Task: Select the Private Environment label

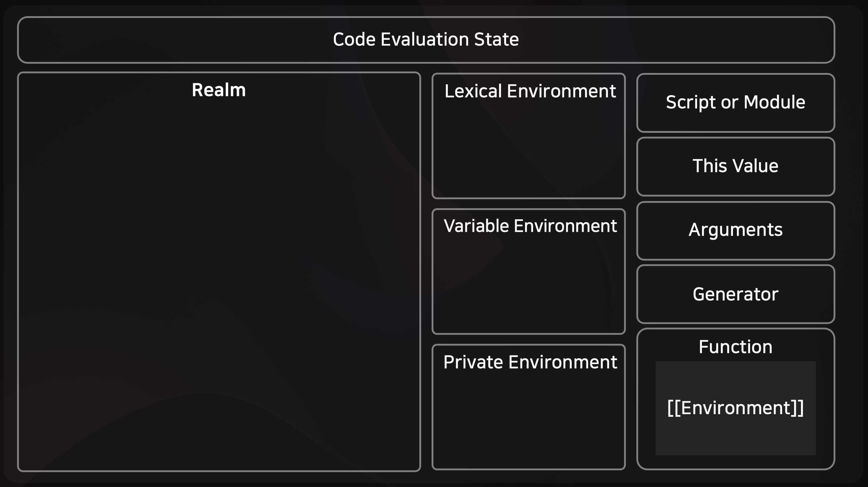Action: [530, 362]
